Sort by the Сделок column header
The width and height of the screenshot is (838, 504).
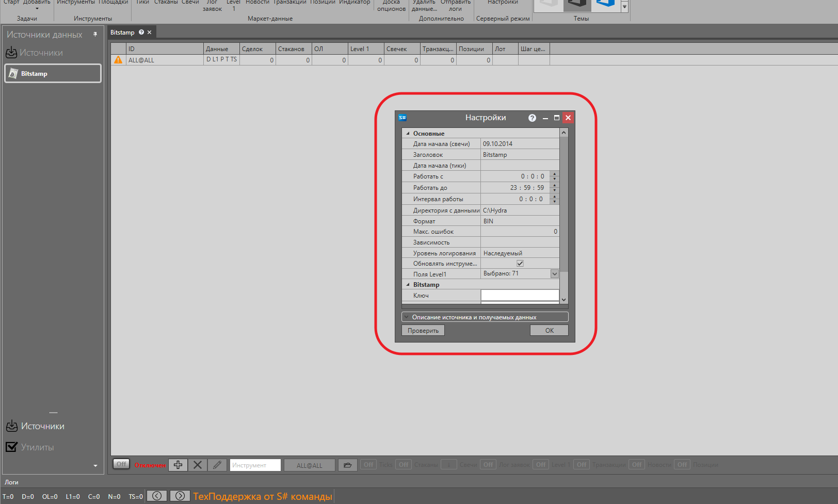tap(257, 49)
